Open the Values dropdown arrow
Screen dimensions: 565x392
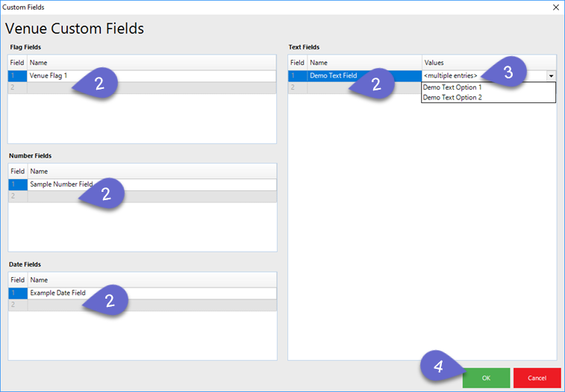tap(551, 76)
